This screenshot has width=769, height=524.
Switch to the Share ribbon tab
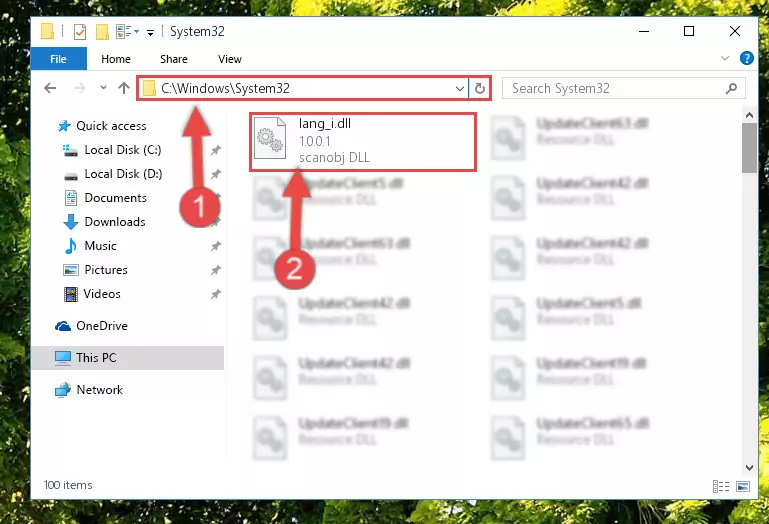click(x=174, y=59)
